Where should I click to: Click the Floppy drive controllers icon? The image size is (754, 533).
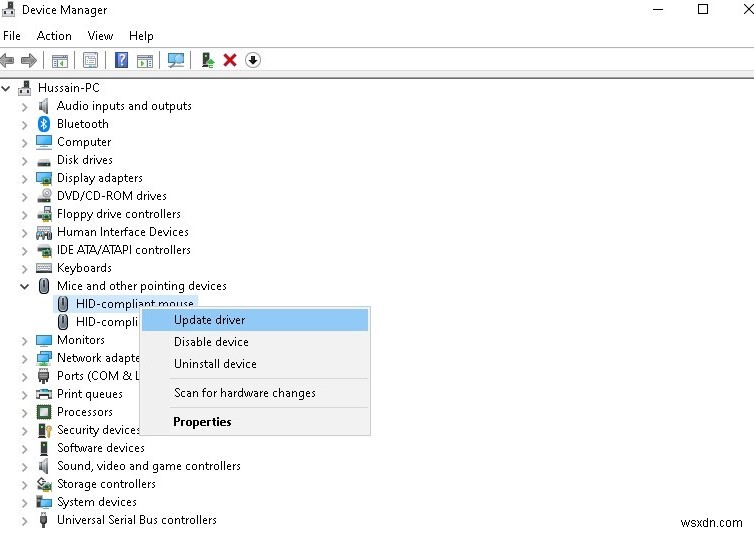[x=44, y=214]
